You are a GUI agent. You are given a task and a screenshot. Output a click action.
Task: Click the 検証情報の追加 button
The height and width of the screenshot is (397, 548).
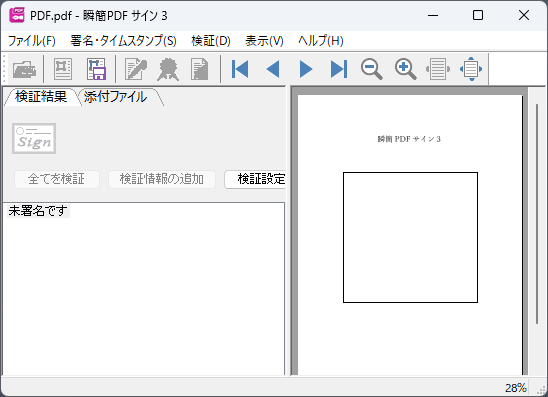pos(162,179)
